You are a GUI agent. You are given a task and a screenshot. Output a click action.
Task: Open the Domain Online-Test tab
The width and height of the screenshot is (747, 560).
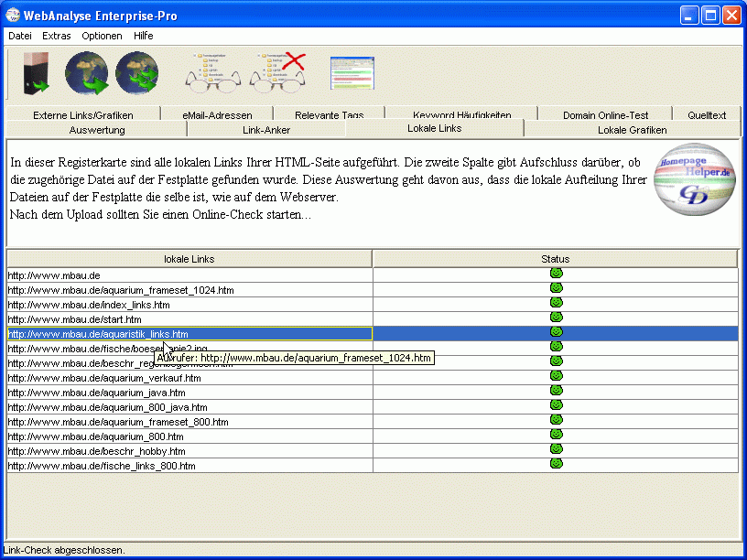pos(605,115)
